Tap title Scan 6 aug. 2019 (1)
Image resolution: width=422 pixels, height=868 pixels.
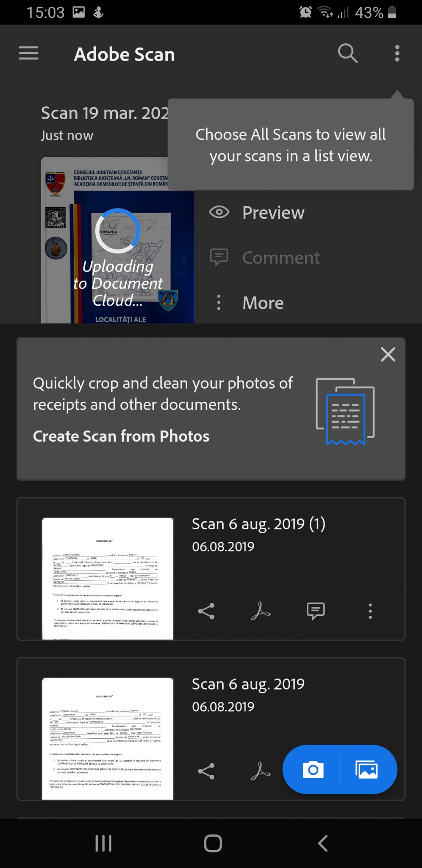point(258,524)
